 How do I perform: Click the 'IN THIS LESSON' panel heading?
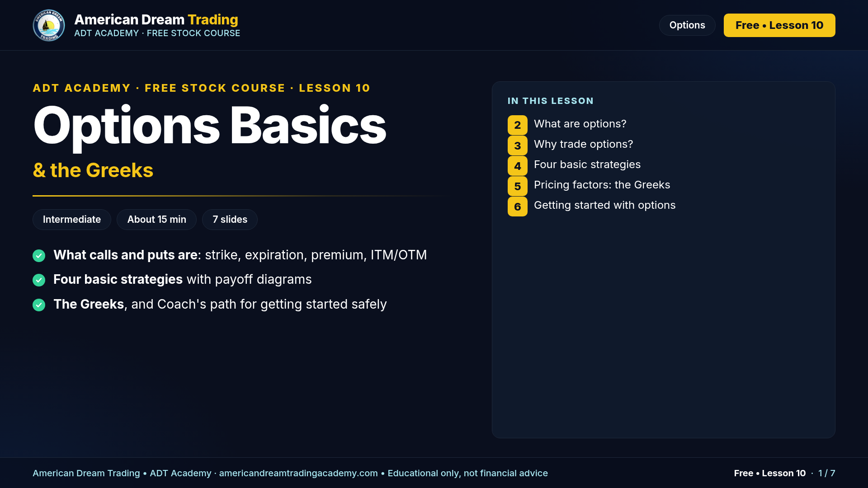(x=550, y=101)
